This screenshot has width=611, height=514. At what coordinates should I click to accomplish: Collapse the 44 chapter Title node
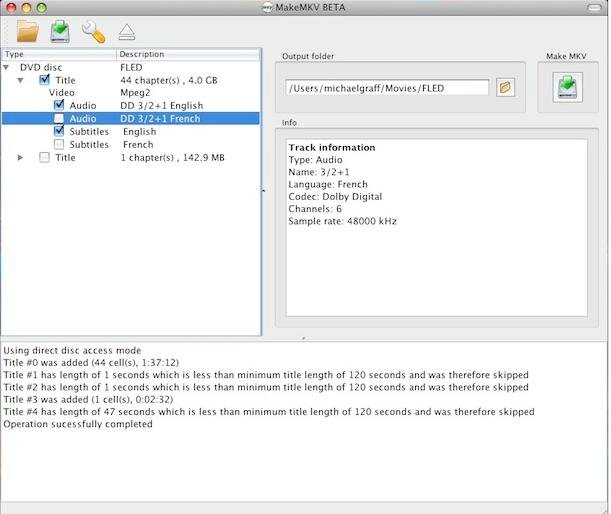(x=20, y=80)
